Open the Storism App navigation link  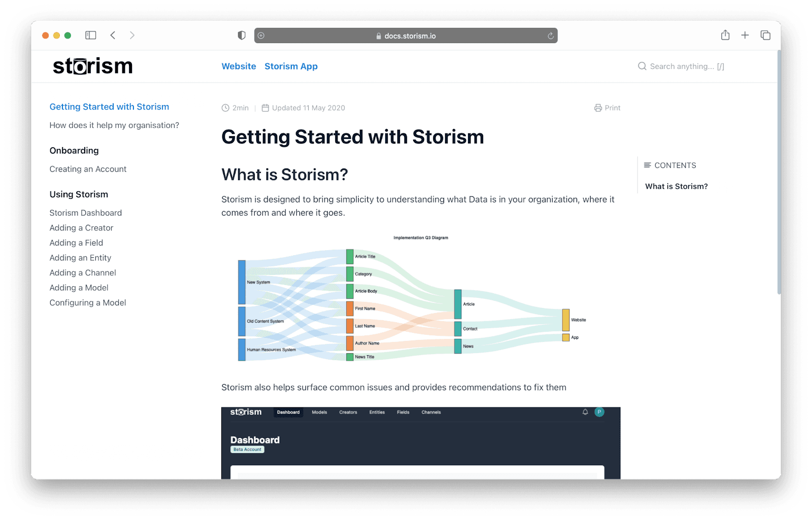point(291,66)
